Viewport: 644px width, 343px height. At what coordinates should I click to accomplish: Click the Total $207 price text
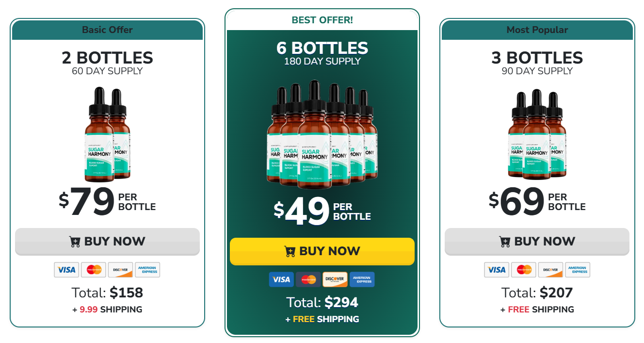coord(537,293)
